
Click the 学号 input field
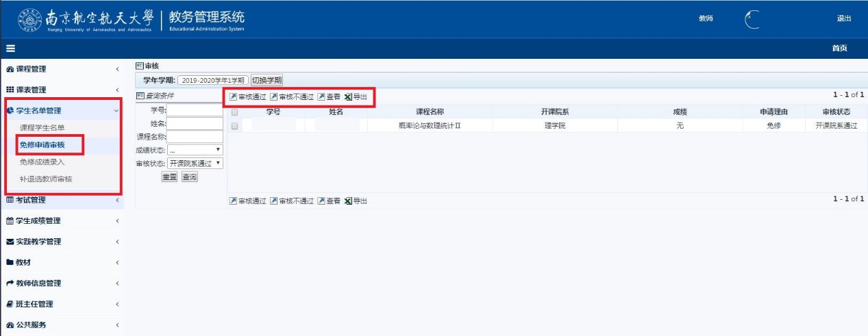[x=195, y=111]
